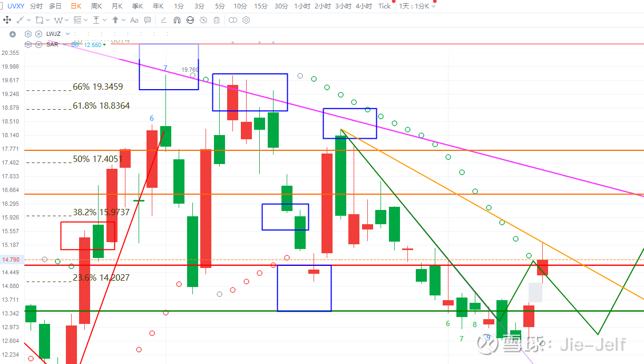This screenshot has height=364, width=644.
Task: Click the 19.760 high price label
Action: pos(190,70)
